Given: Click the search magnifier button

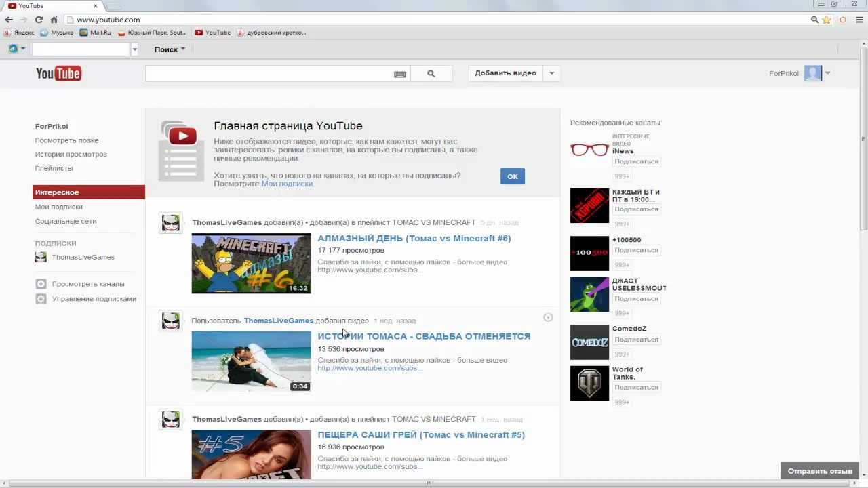Looking at the screenshot, I should point(431,73).
